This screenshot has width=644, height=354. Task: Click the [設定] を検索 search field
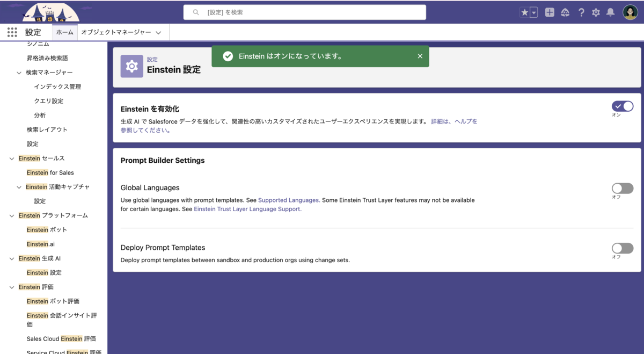click(x=305, y=12)
